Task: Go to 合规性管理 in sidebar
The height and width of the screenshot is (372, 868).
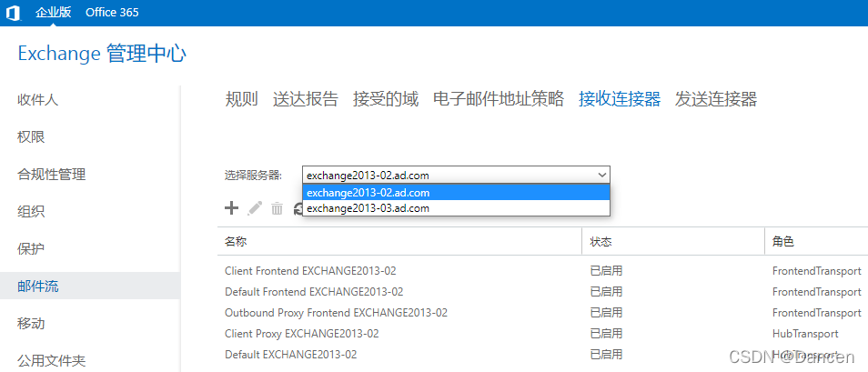Action: 52,175
